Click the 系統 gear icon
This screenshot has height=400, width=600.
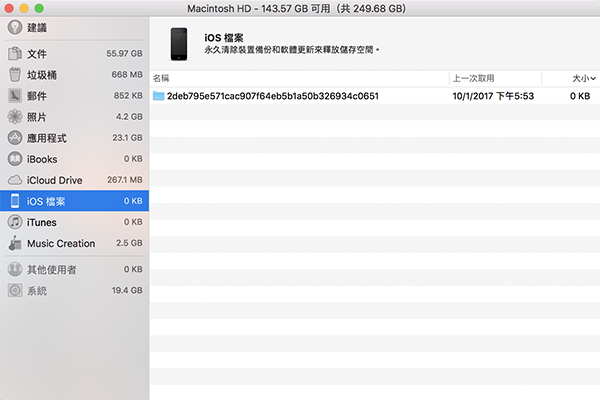pos(15,290)
